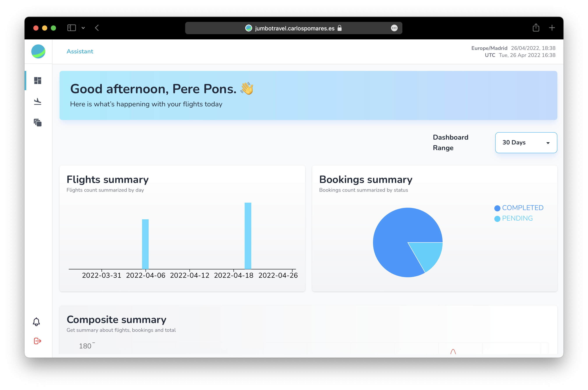Click the Jumbo Travel globe logo
The width and height of the screenshot is (588, 390).
(x=38, y=51)
